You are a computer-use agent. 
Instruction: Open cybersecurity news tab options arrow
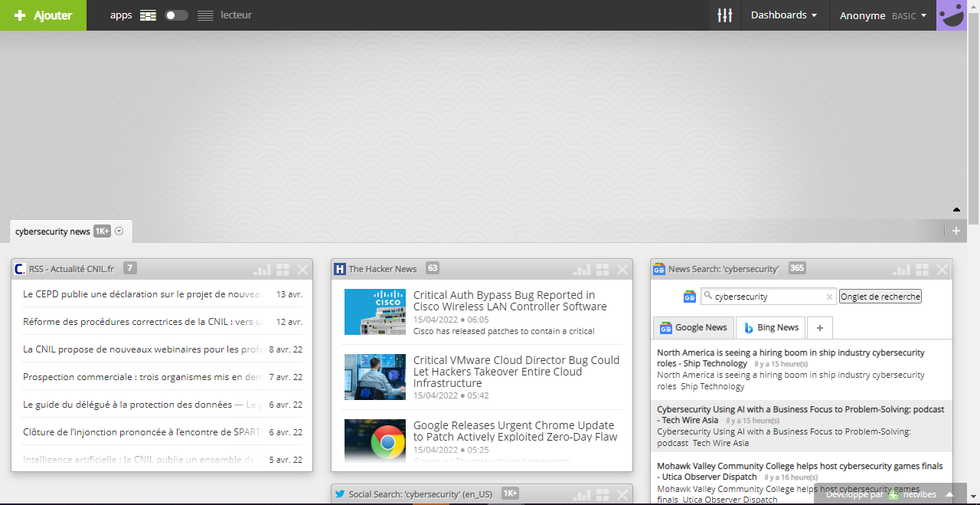(119, 231)
